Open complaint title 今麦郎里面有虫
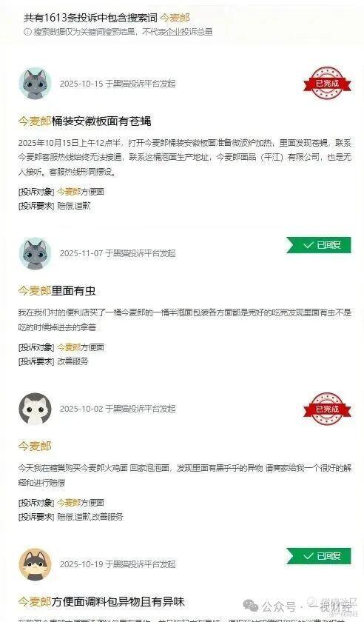 point(57,291)
